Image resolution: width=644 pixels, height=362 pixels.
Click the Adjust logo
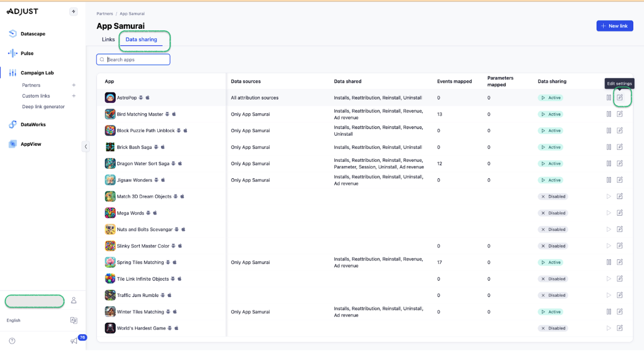click(x=22, y=11)
